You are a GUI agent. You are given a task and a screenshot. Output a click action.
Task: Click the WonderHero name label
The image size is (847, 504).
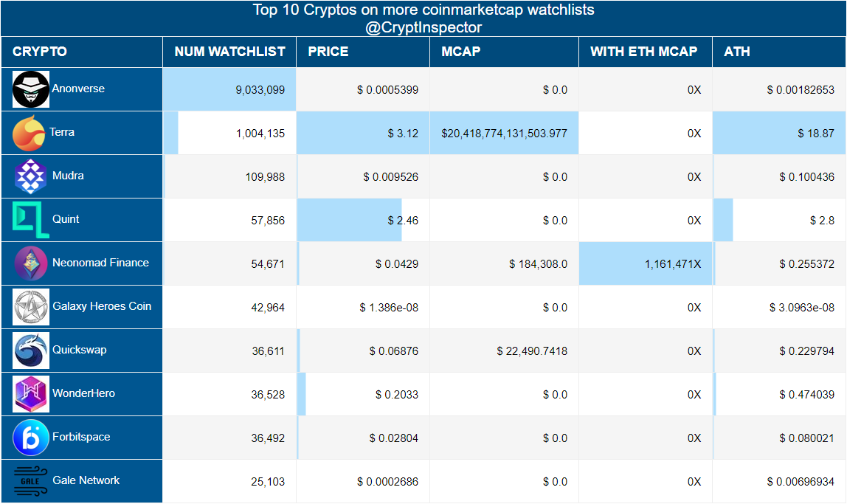83,393
